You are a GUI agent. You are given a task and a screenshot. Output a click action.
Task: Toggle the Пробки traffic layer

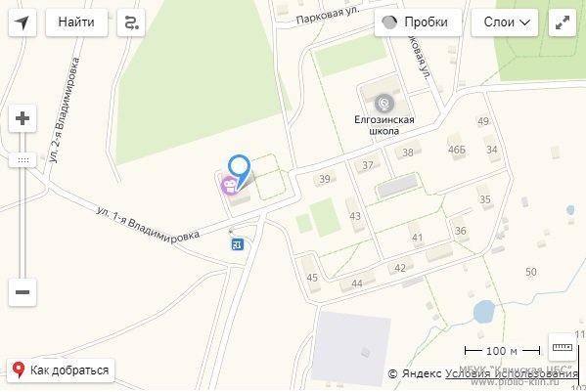[x=418, y=22]
